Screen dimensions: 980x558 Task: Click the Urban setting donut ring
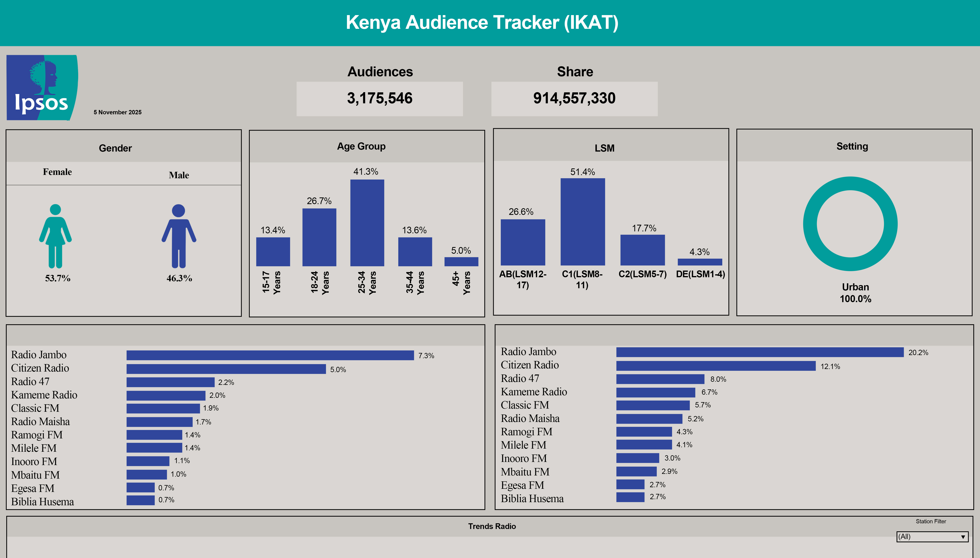click(x=810, y=224)
